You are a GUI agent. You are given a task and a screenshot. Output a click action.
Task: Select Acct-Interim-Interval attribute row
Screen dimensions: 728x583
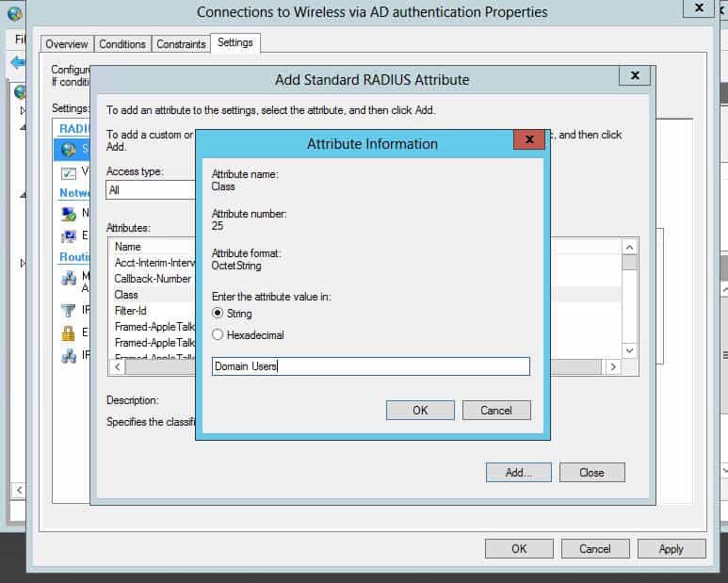(x=154, y=263)
